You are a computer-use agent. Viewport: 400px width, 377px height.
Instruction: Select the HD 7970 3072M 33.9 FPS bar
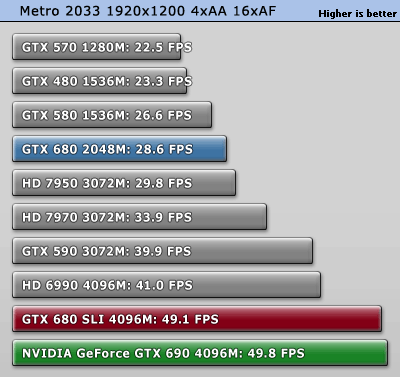pos(140,217)
